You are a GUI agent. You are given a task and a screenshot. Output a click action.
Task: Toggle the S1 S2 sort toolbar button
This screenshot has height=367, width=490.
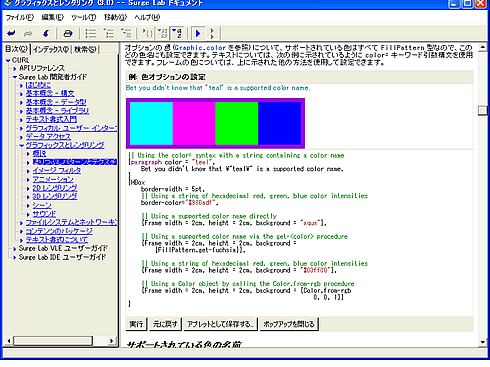(x=163, y=33)
